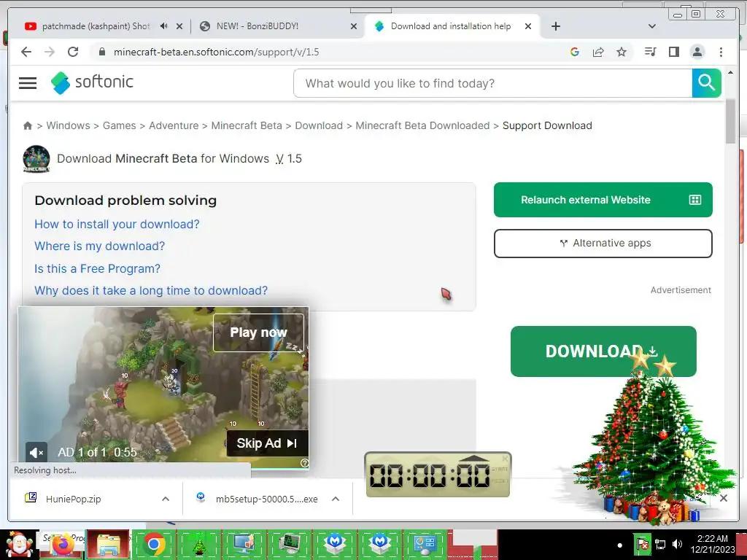
Task: Open Games breadcrumb link
Action: tap(119, 125)
